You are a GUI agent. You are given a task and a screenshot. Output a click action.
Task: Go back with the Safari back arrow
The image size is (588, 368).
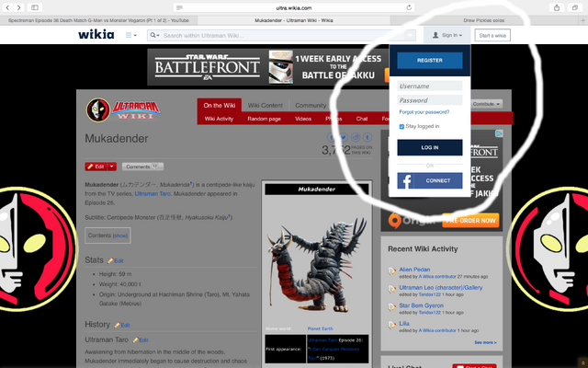click(x=7, y=7)
